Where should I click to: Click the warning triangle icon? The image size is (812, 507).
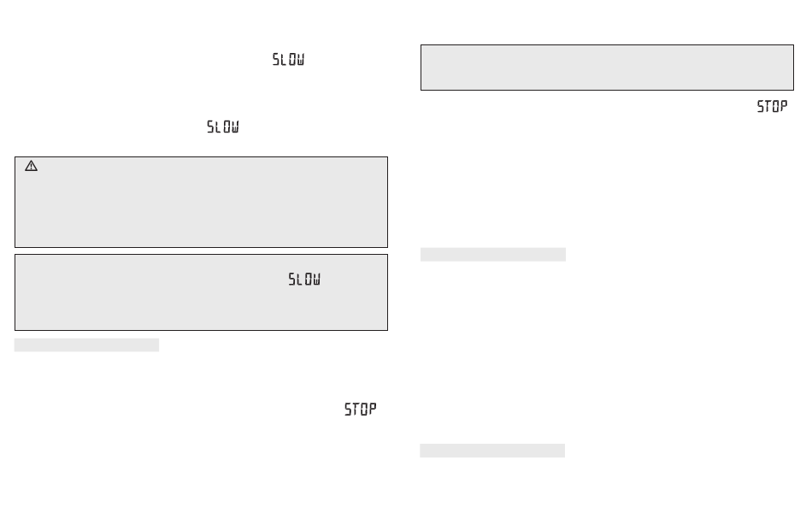pyautogui.click(x=31, y=166)
